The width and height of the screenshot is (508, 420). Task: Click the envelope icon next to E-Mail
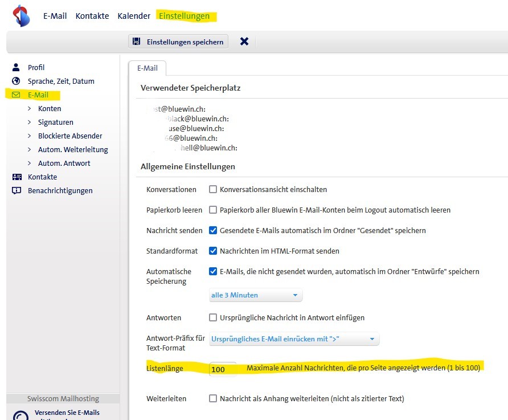tap(16, 95)
